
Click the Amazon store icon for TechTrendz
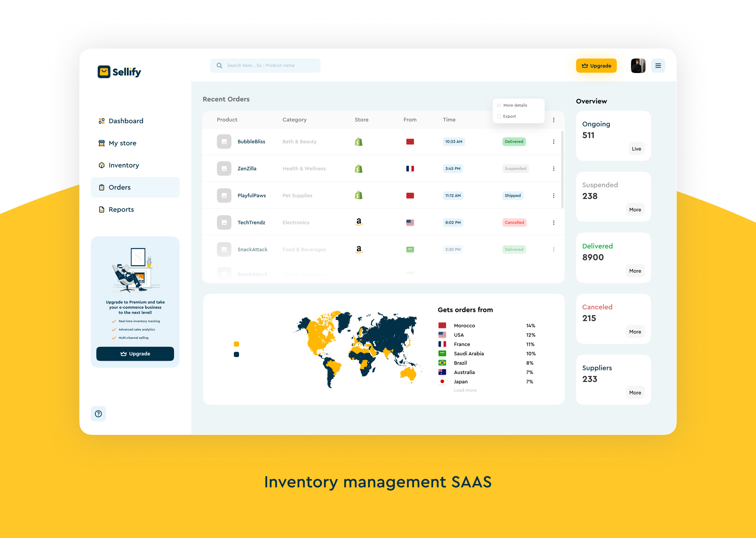tap(359, 222)
